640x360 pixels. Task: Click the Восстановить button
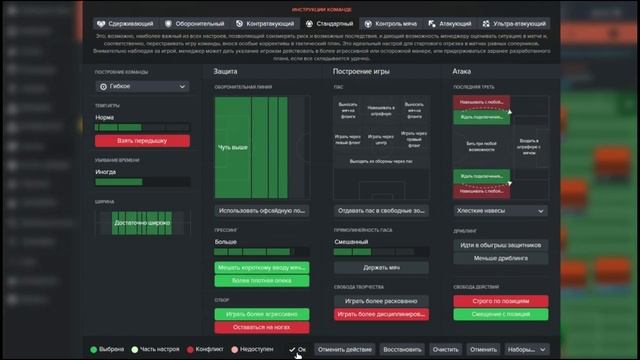[x=402, y=349]
